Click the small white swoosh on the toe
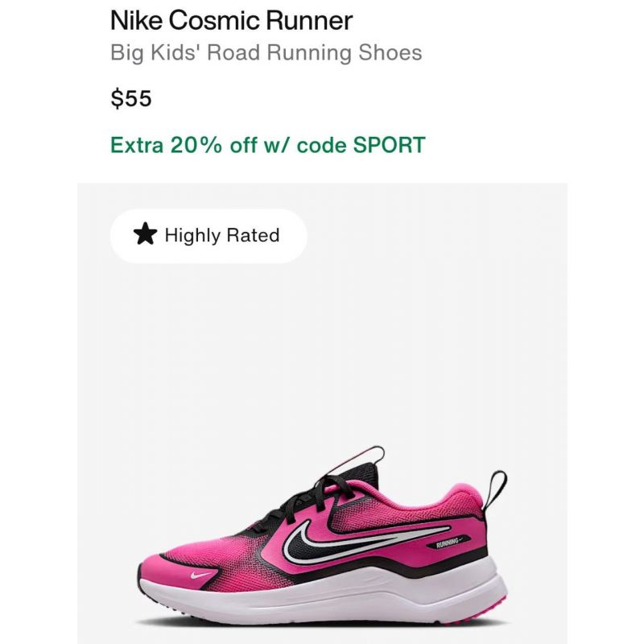This screenshot has width=644, height=644. [x=201, y=575]
